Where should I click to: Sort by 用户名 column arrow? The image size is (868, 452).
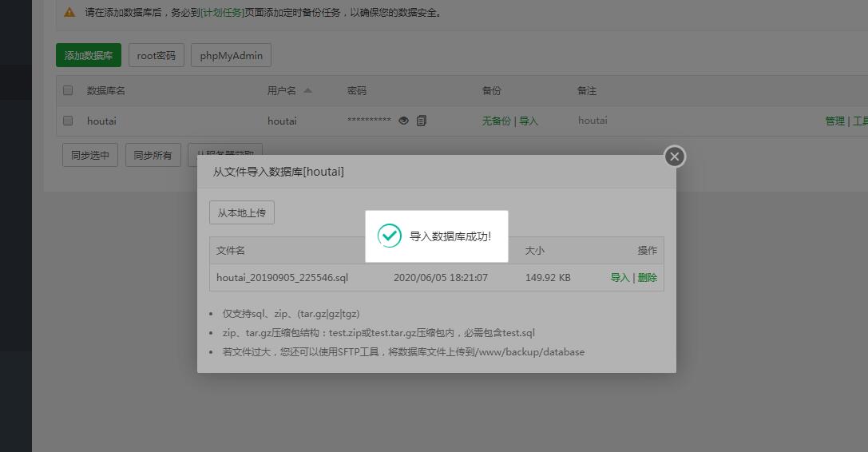point(308,90)
